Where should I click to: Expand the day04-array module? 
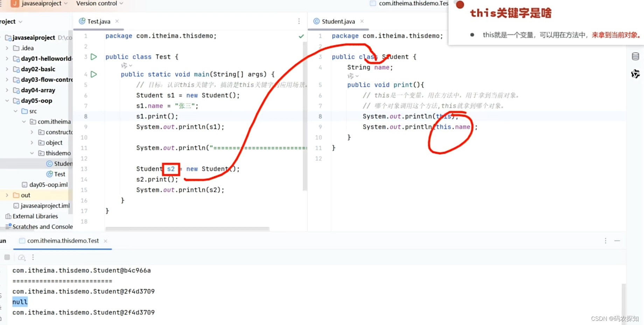click(7, 90)
